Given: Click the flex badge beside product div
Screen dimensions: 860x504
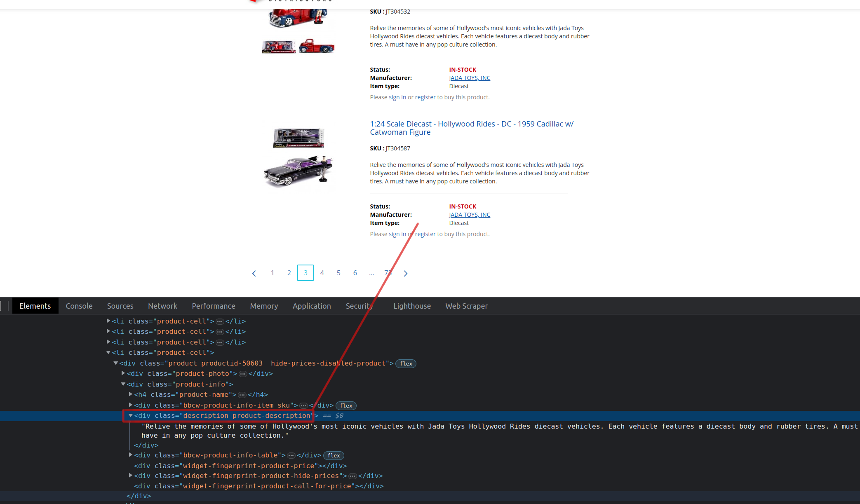Looking at the screenshot, I should pyautogui.click(x=406, y=363).
